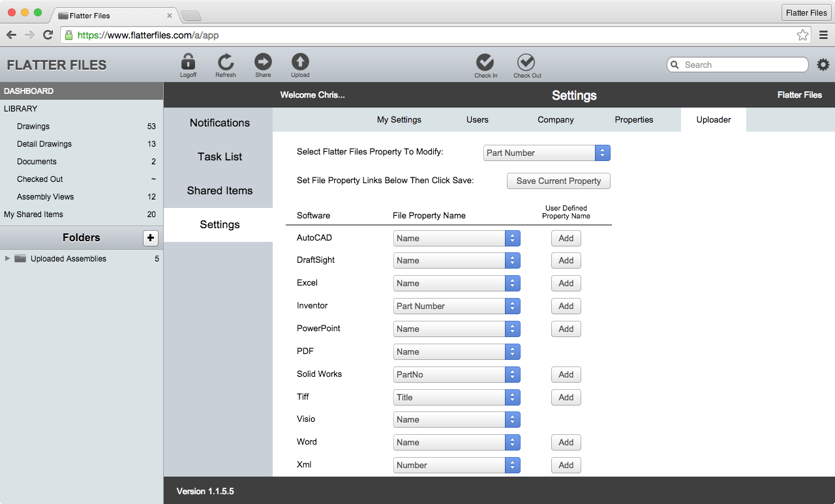Open Word file property dropdown
This screenshot has height=504, width=835.
pos(457,443)
